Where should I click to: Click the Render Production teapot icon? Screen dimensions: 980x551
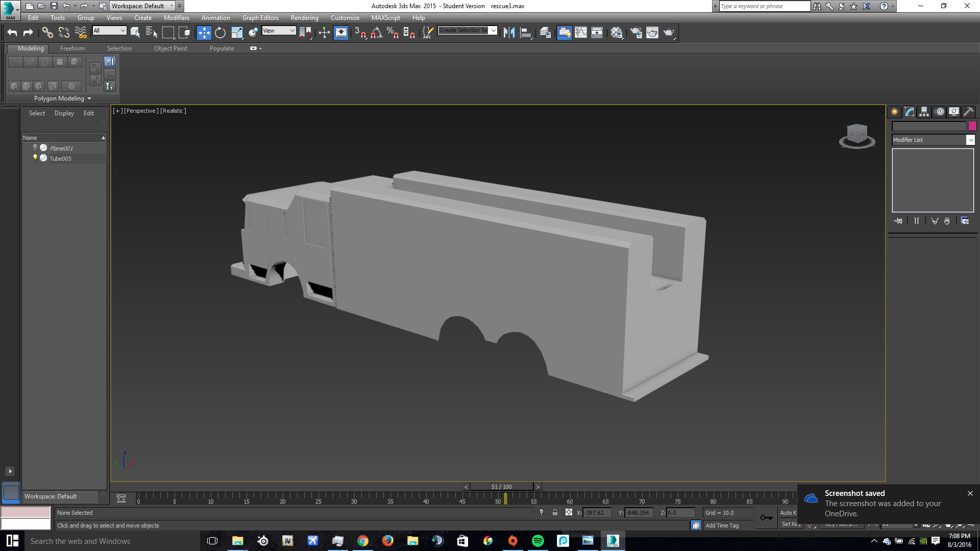[668, 33]
